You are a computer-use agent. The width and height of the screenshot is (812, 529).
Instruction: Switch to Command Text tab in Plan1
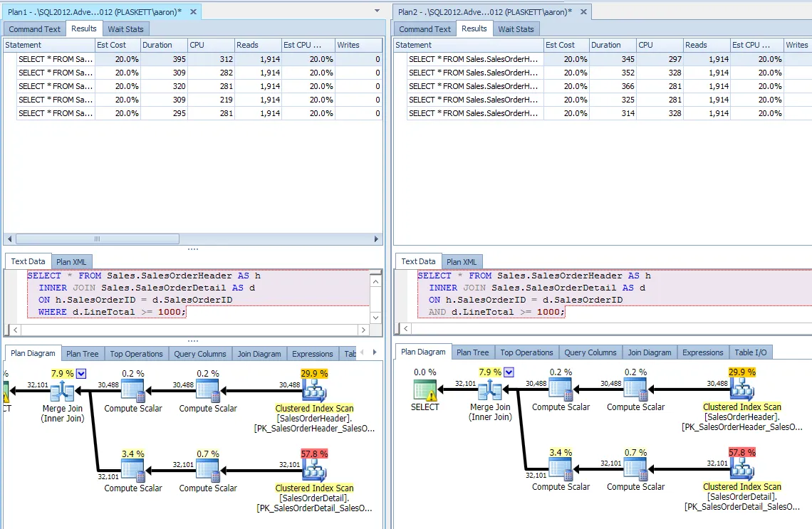[x=34, y=29]
